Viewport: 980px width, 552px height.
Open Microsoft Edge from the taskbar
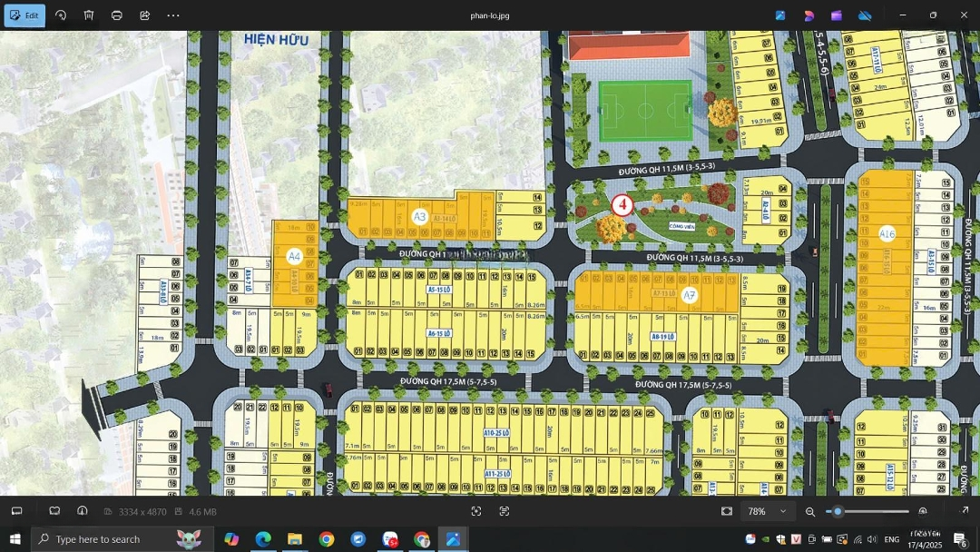click(263, 539)
